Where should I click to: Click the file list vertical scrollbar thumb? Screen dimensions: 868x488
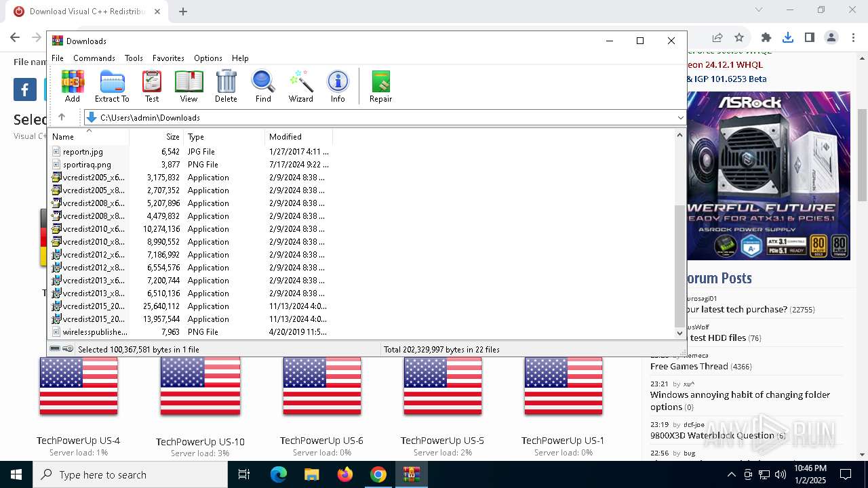click(680, 266)
